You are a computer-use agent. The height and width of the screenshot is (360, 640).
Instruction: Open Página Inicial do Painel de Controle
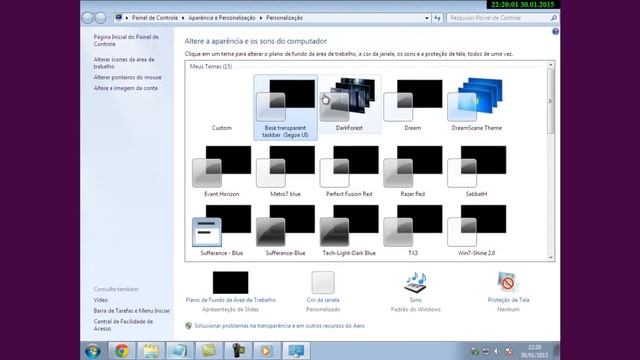coord(126,40)
